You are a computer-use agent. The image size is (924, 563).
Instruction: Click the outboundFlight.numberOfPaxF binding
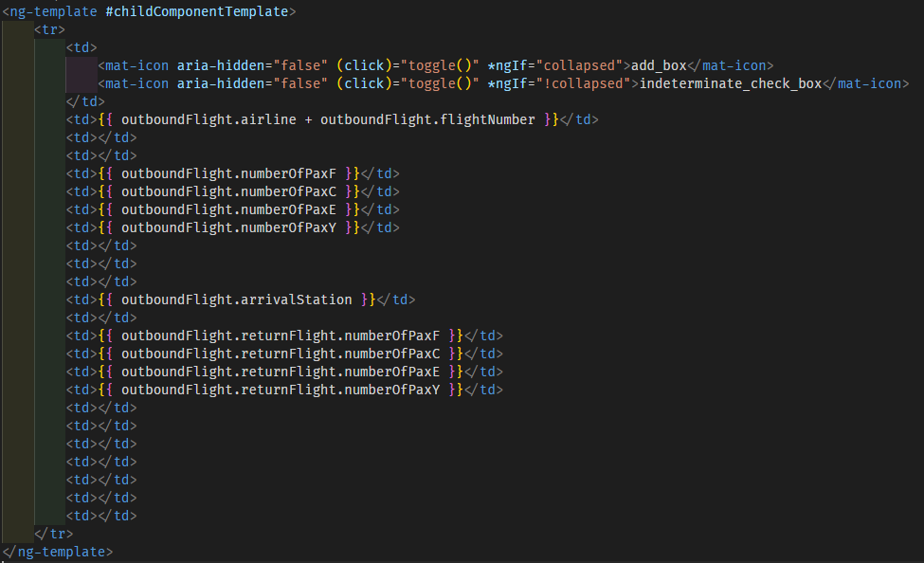point(230,173)
